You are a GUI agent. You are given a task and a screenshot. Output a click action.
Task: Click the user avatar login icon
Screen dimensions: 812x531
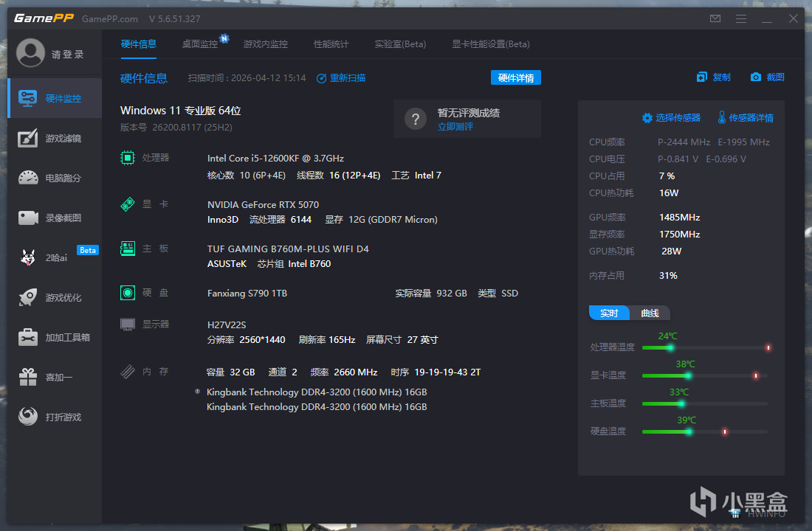pyautogui.click(x=30, y=53)
